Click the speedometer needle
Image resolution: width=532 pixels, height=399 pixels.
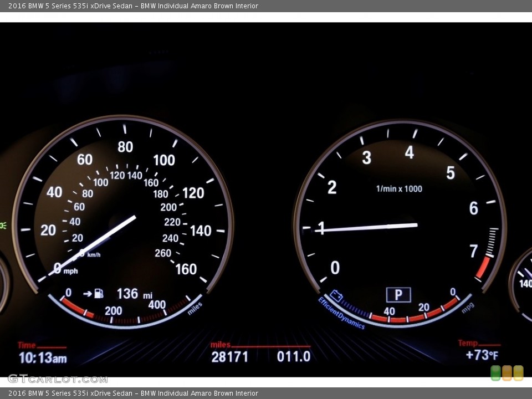93,244
